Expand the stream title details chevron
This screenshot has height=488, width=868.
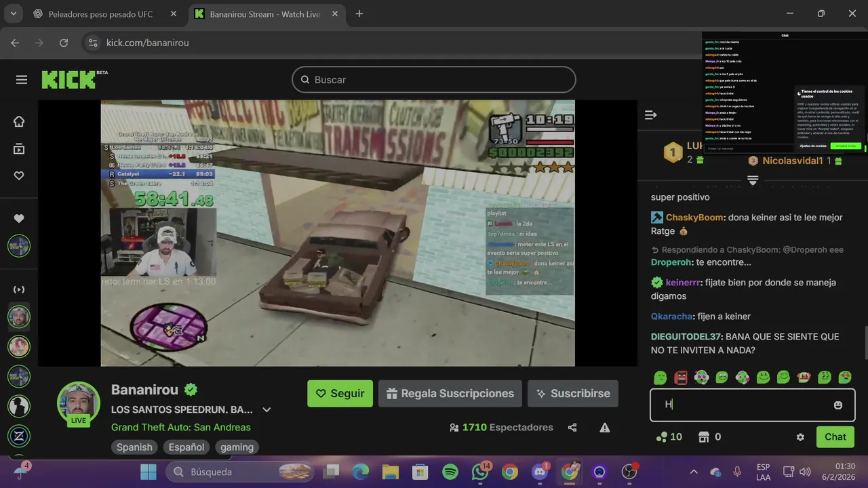(267, 410)
